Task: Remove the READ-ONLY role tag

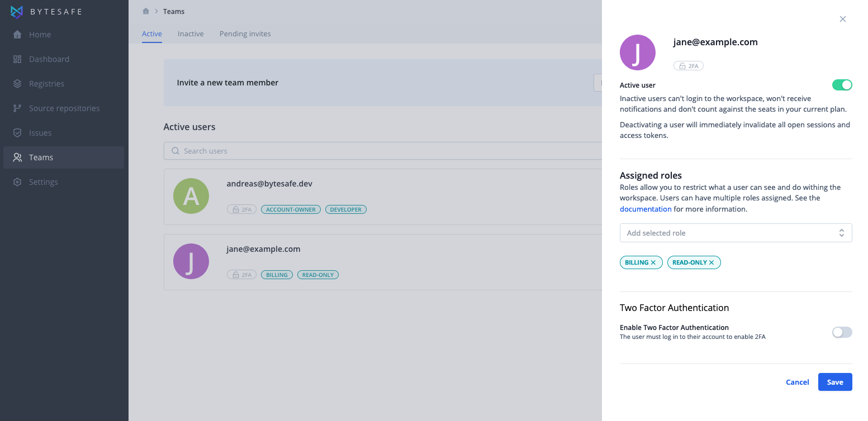Action: (712, 262)
